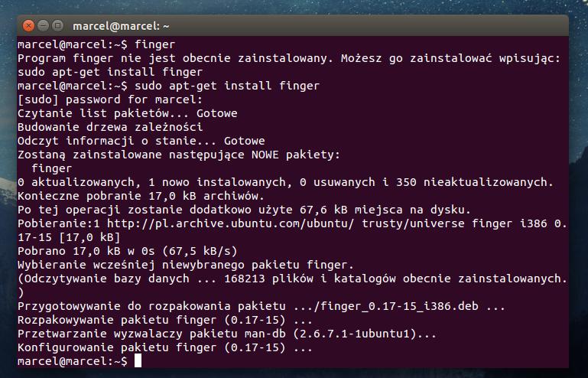Viewport: 588px width, 378px height.
Task: Click the '0 aktualizowanych, 1 nowo instalowanych' line
Action: point(285,182)
